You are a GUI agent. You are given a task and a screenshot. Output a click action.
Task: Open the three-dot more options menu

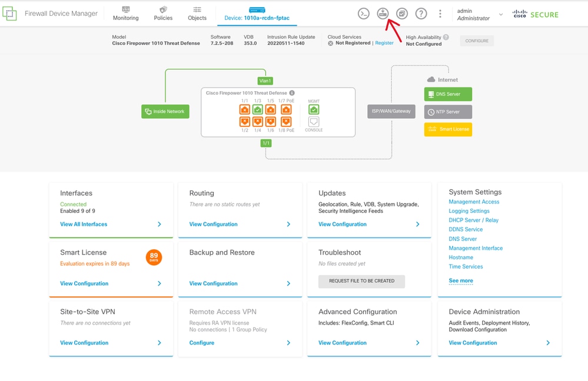(440, 14)
